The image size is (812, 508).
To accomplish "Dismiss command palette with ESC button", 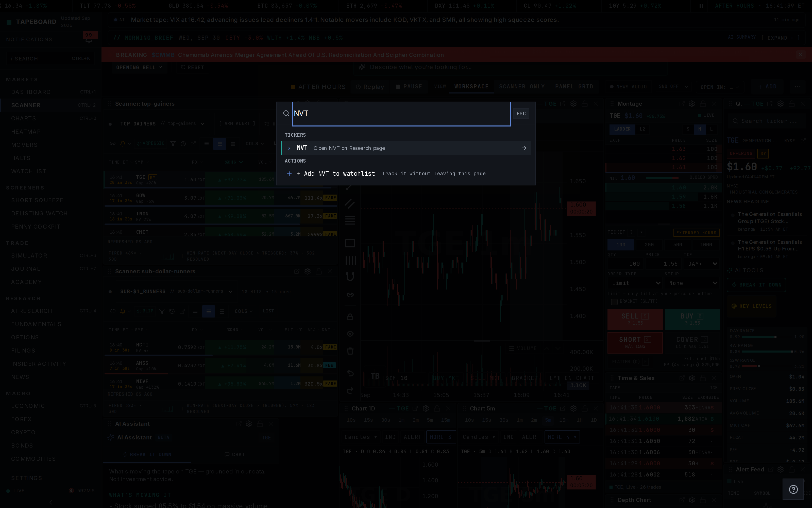I will pyautogui.click(x=521, y=114).
